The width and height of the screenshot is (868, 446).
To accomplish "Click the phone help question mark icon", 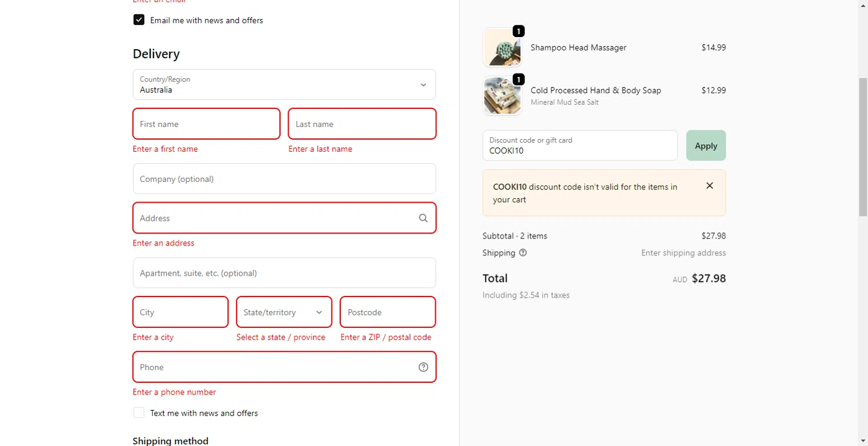I will pyautogui.click(x=423, y=367).
